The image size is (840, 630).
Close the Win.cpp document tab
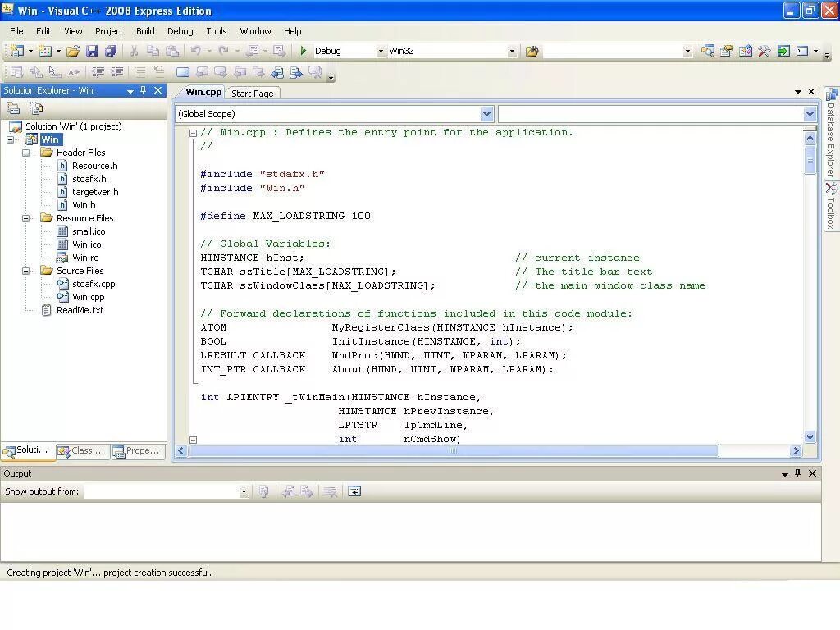tap(811, 92)
